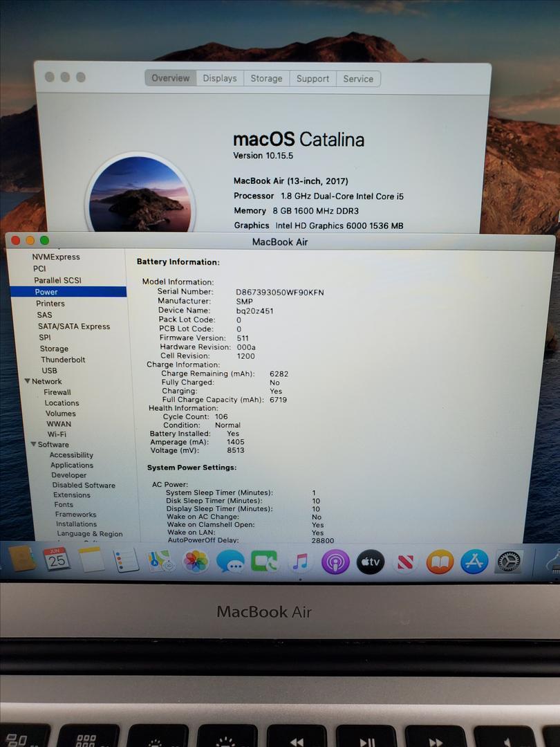Open the Storage tab
560x747 pixels.
[x=266, y=79]
